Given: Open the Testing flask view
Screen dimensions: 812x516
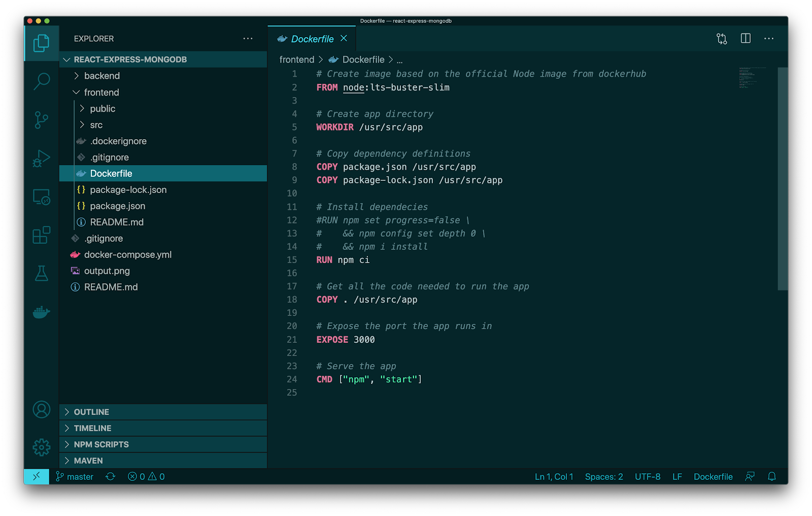Looking at the screenshot, I should pyautogui.click(x=42, y=274).
